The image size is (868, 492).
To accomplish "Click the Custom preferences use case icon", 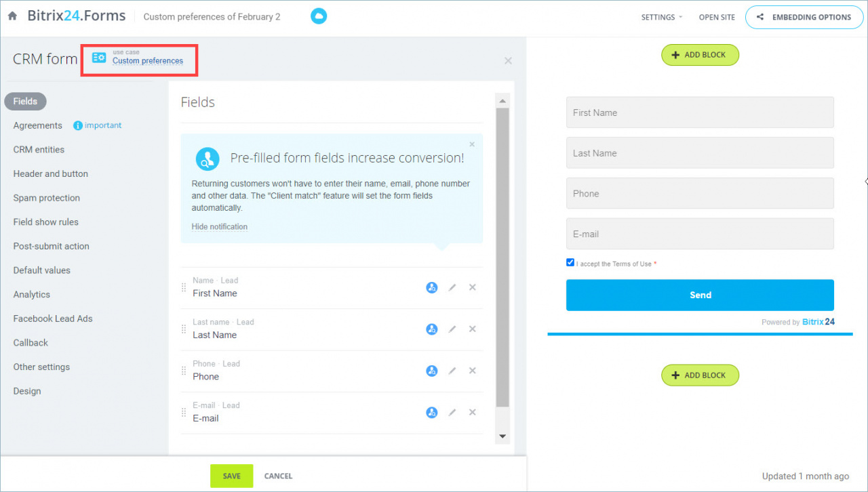I will pos(99,58).
